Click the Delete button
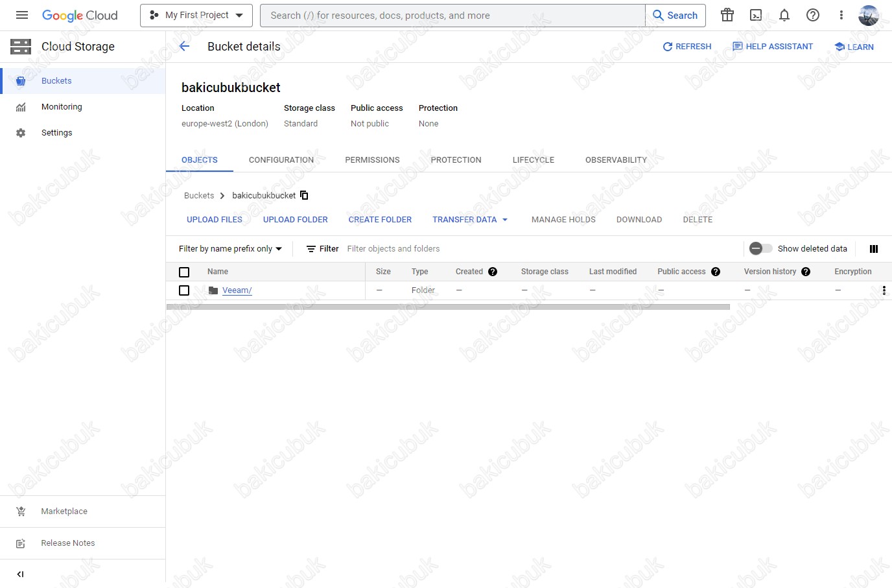Screen dimensions: 892x588 [x=698, y=220]
